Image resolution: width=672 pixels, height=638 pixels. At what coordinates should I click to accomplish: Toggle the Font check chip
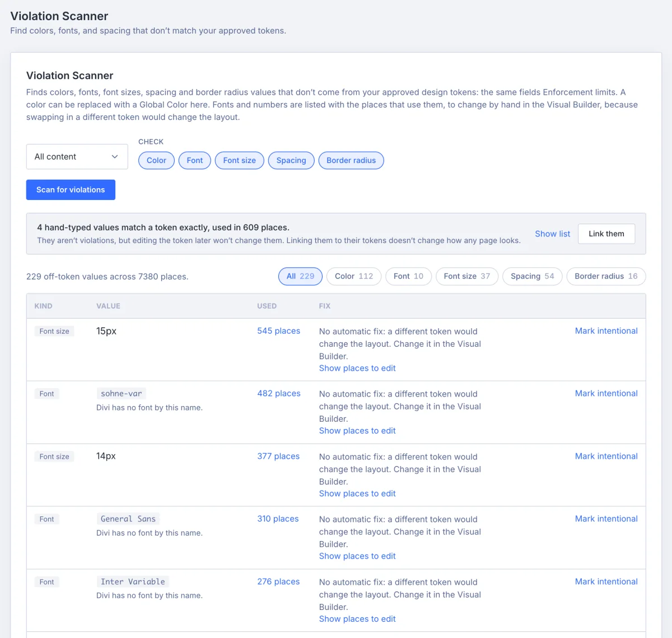coord(195,160)
